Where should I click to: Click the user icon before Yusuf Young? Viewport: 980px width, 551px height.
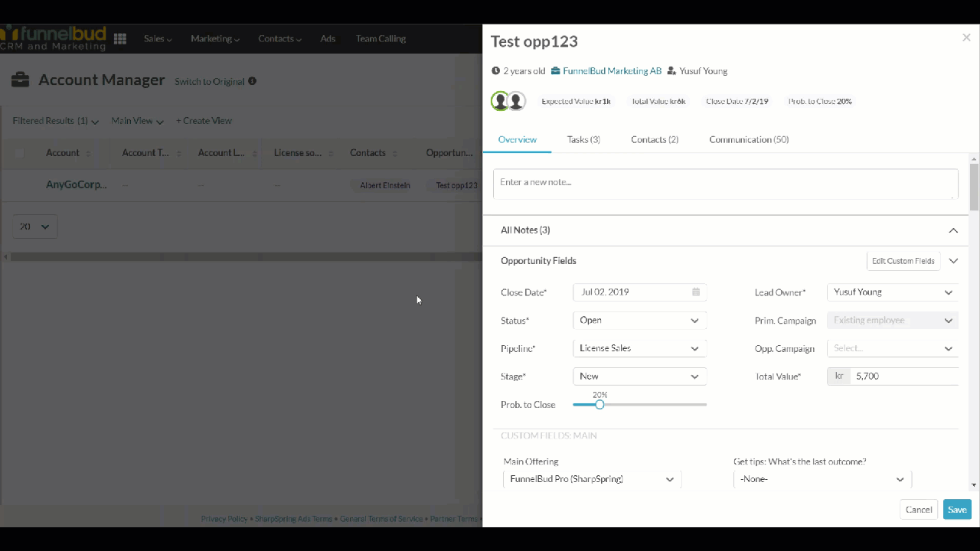click(x=671, y=71)
